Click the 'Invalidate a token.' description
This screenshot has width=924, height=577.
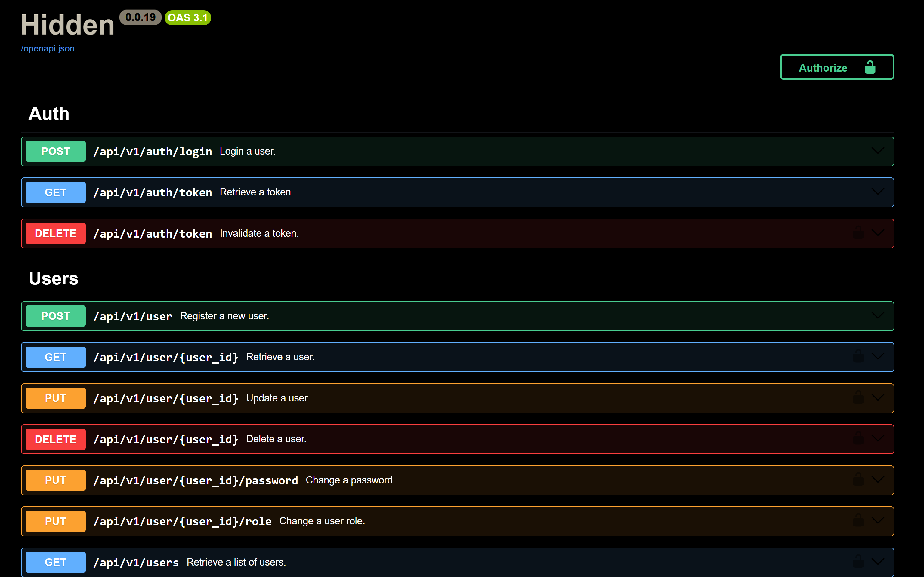(x=259, y=233)
